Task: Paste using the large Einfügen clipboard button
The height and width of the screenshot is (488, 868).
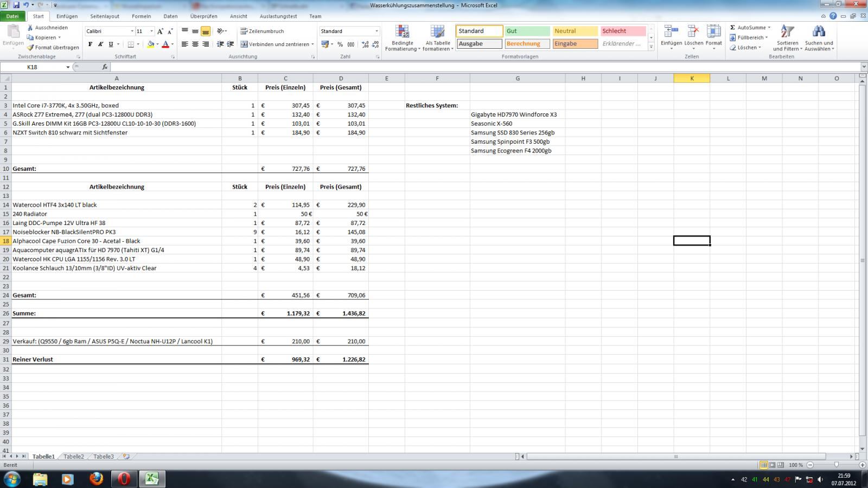Action: (13, 36)
